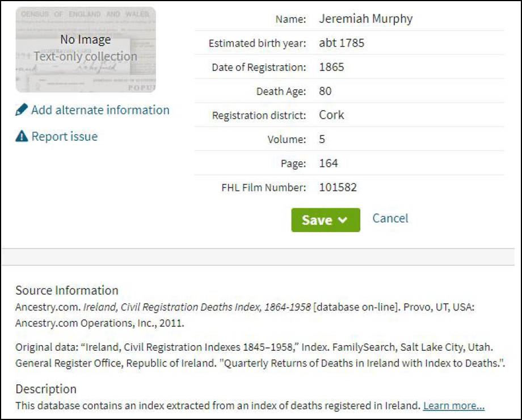Expand the Save button chevron arrow
The image size is (522, 420).
(x=342, y=221)
